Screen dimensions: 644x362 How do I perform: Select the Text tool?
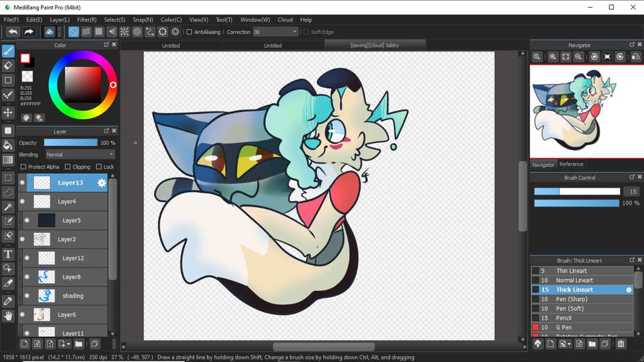(x=8, y=254)
